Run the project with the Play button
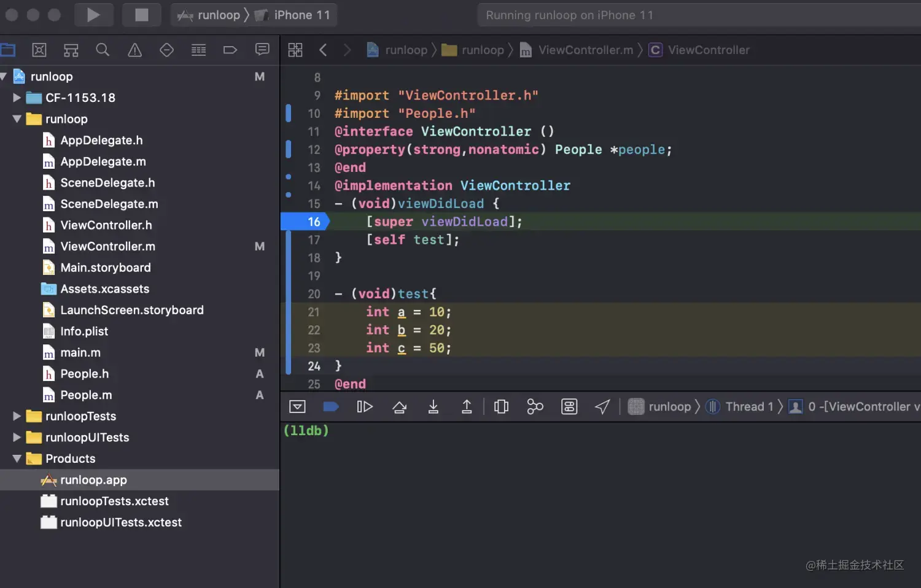 point(93,15)
